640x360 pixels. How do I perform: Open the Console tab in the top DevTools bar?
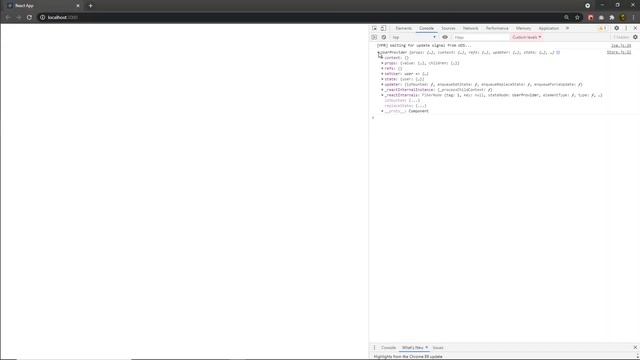[426, 28]
